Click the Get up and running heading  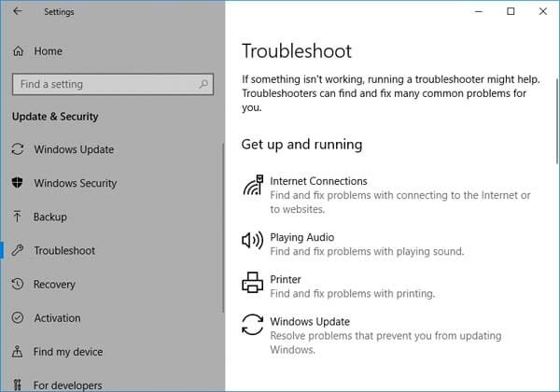coord(301,145)
